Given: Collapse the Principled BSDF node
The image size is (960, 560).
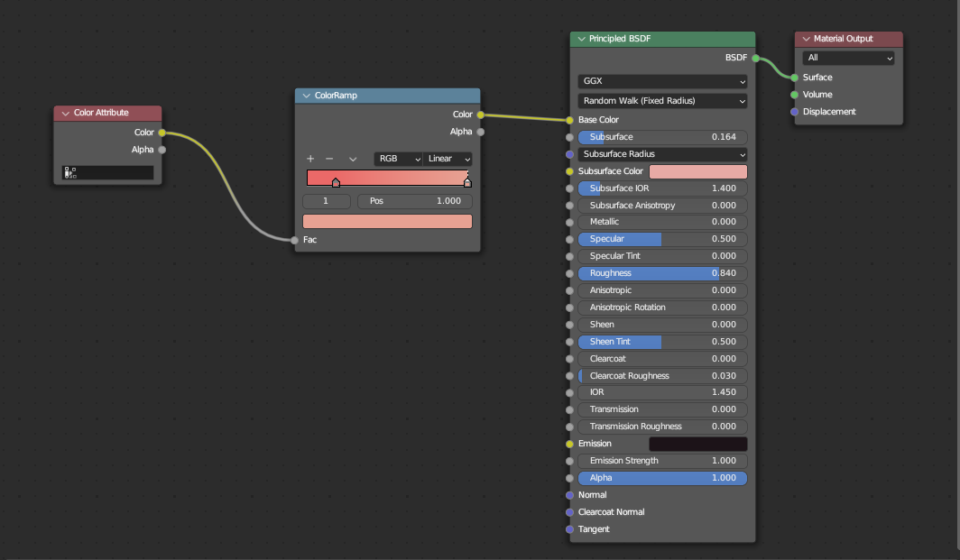Looking at the screenshot, I should pyautogui.click(x=581, y=39).
